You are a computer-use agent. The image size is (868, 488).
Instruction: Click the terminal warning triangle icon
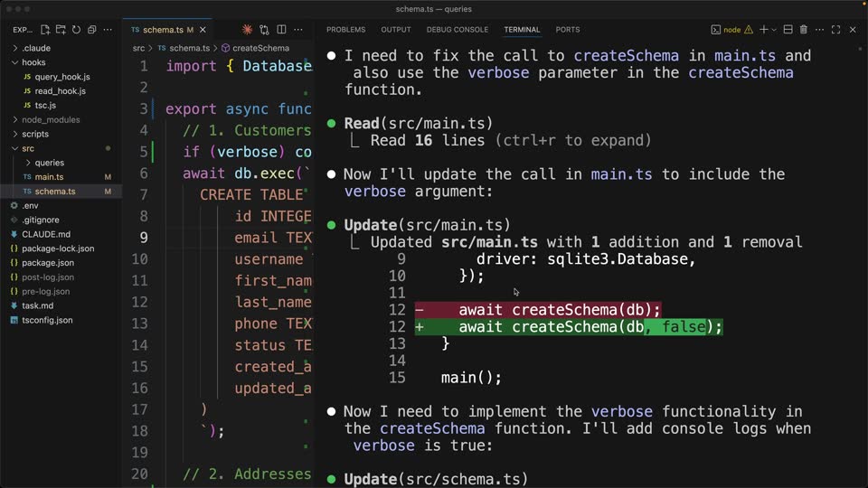pos(749,30)
